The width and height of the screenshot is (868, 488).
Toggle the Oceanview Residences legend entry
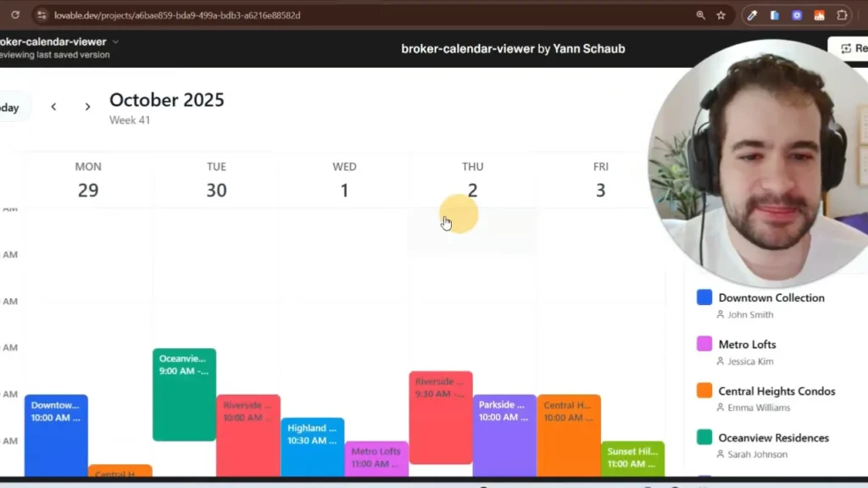click(x=773, y=438)
